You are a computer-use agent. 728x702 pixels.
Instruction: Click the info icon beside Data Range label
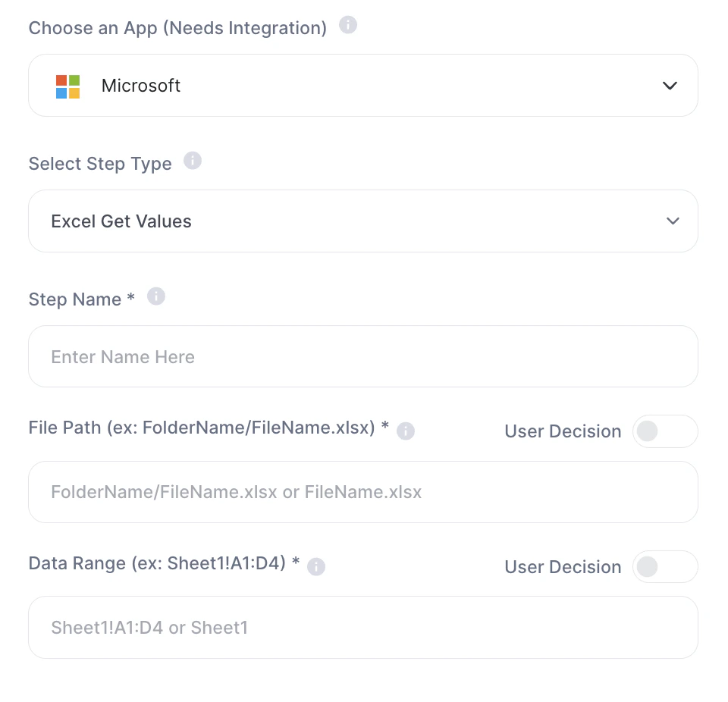316,566
